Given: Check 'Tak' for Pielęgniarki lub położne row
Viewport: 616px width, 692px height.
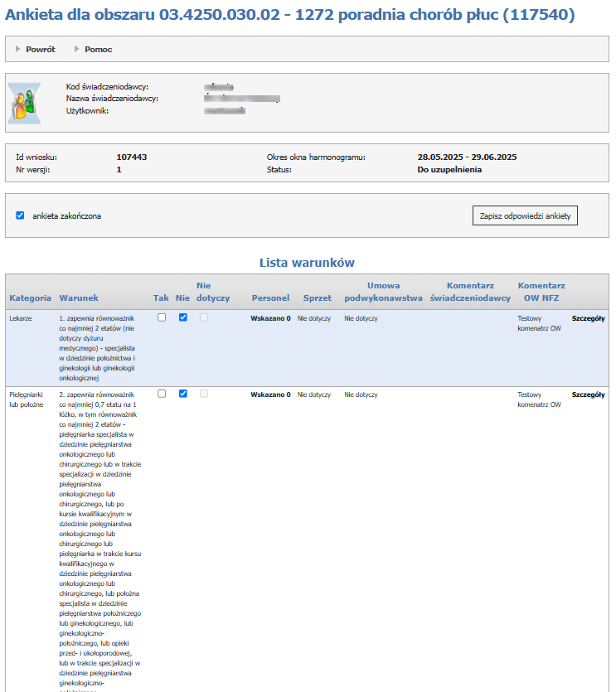Looking at the screenshot, I should (162, 394).
